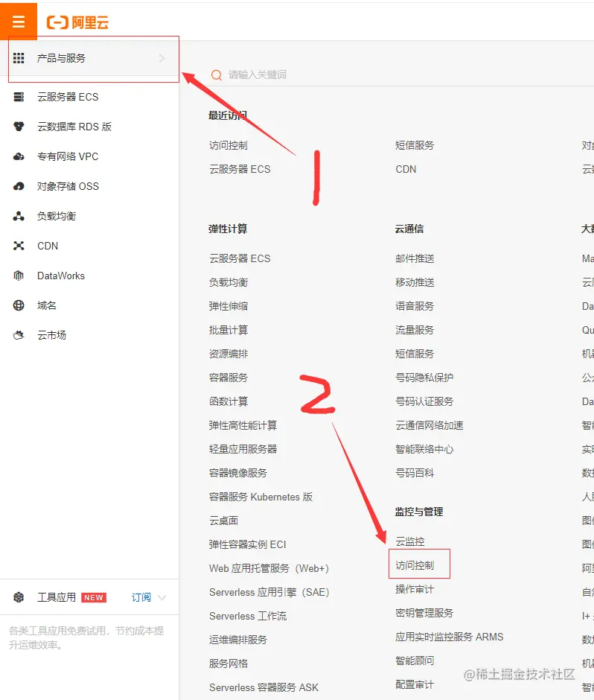
Task: Open 批量计算 link
Action: tap(228, 330)
